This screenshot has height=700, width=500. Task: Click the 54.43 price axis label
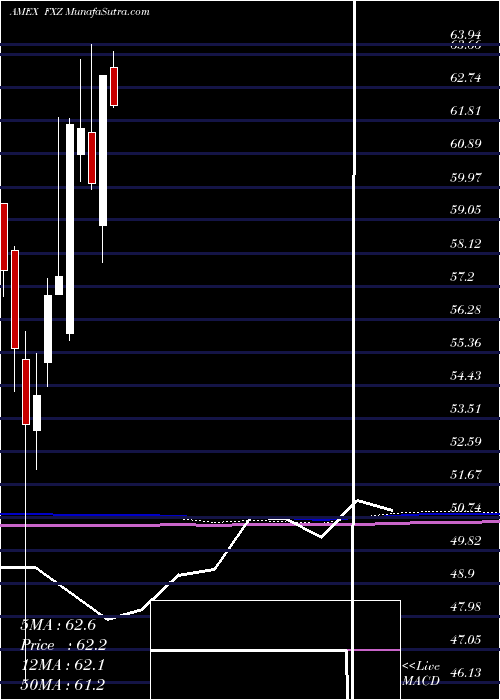466,376
